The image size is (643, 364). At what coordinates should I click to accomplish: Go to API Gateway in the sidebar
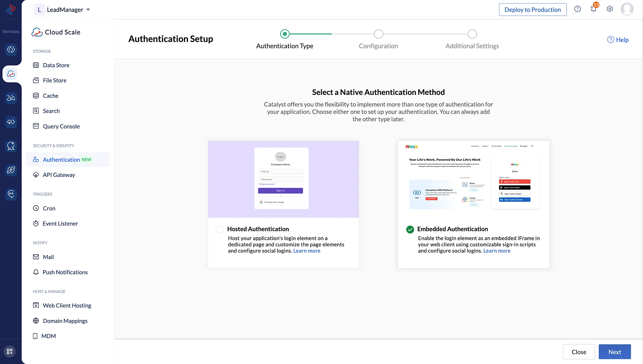coord(59,175)
